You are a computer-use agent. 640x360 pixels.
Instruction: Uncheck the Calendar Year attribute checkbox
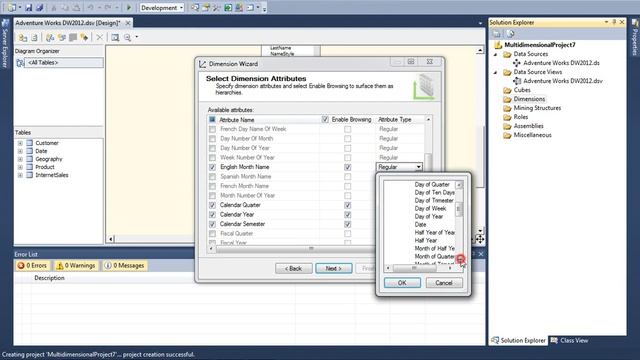click(212, 215)
